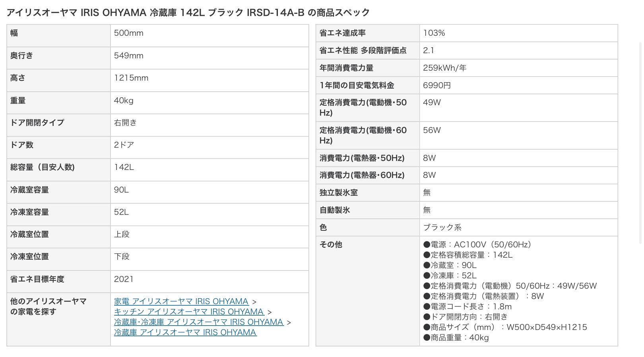Open the 冷蔵庫·冷凍庫 アイリスオーヤマ IRIS OHYAMA link

click(199, 322)
